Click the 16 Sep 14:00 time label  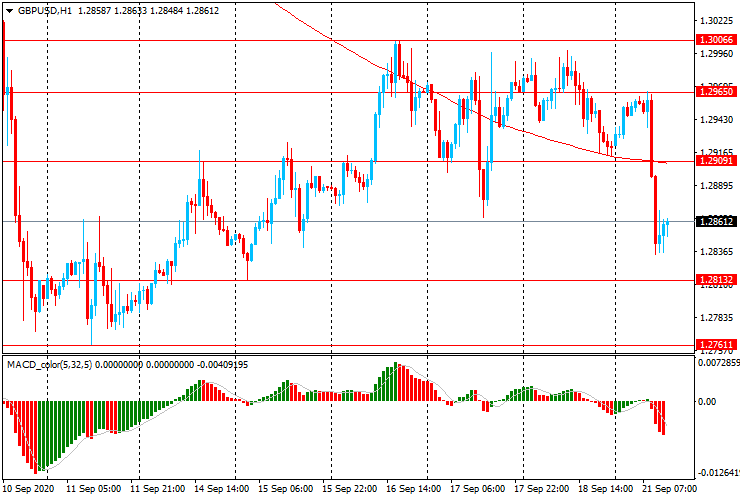point(413,489)
